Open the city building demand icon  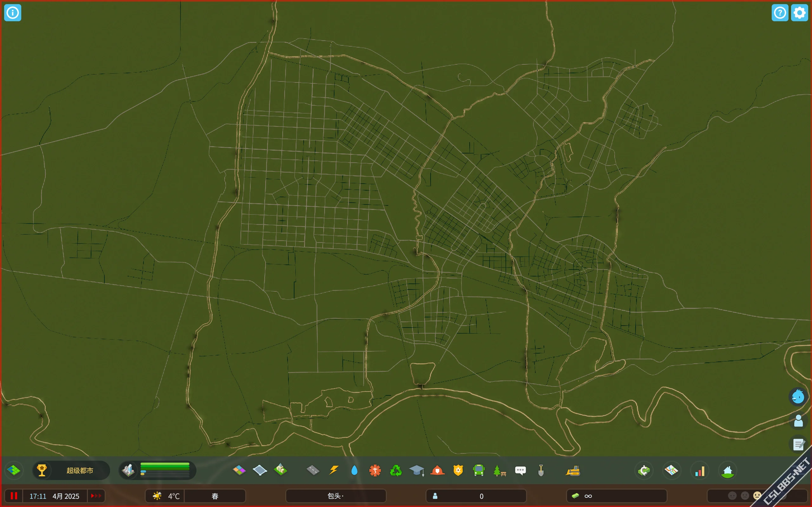(128, 470)
